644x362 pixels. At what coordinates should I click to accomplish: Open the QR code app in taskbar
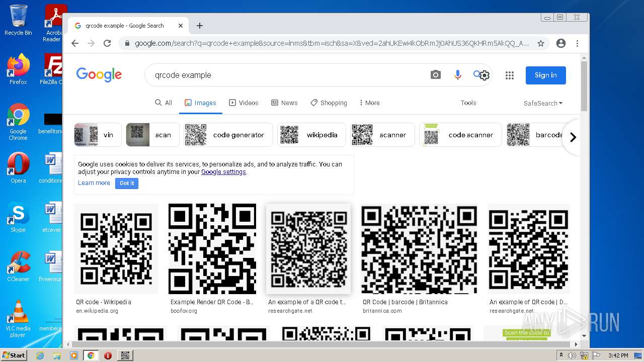[x=125, y=355]
